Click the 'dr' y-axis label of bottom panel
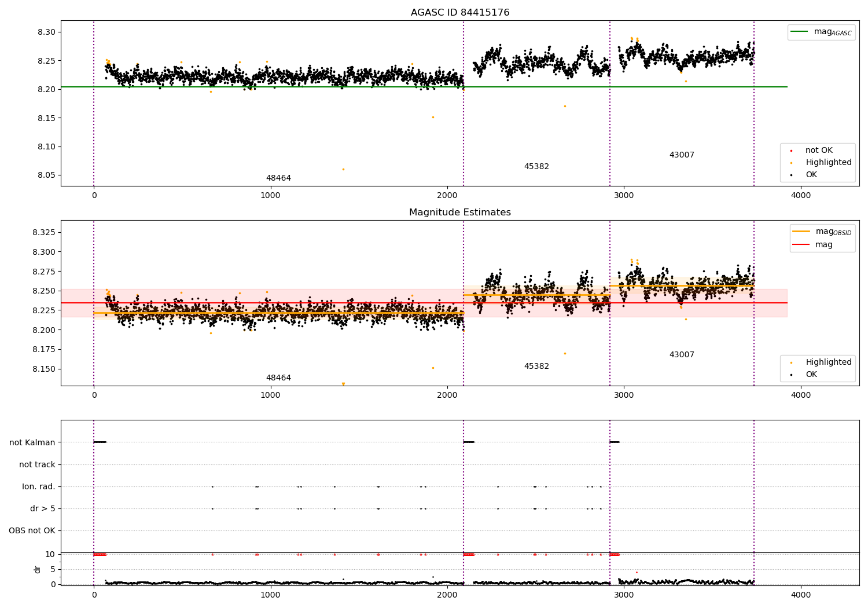The width and height of the screenshot is (868, 608). point(37,570)
